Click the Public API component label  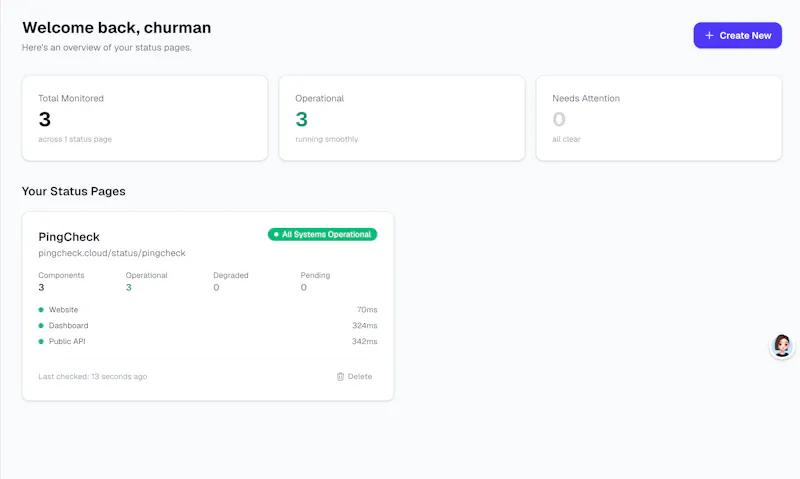coord(67,341)
